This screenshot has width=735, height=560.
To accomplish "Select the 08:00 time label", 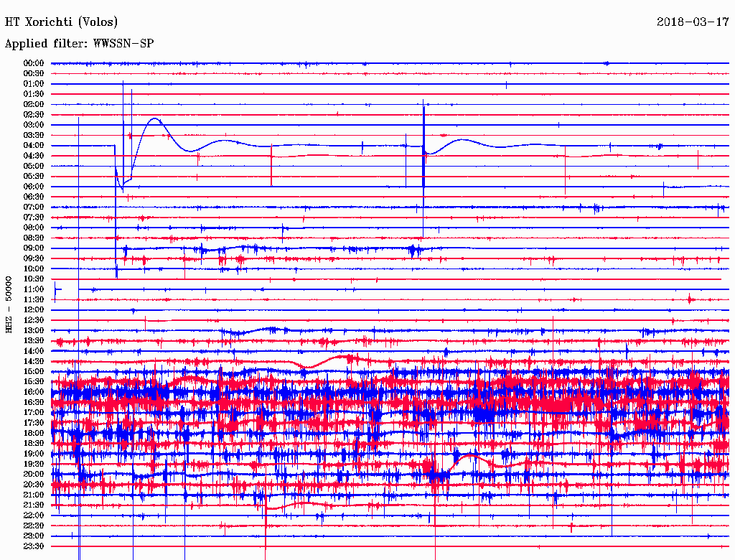I will (34, 228).
